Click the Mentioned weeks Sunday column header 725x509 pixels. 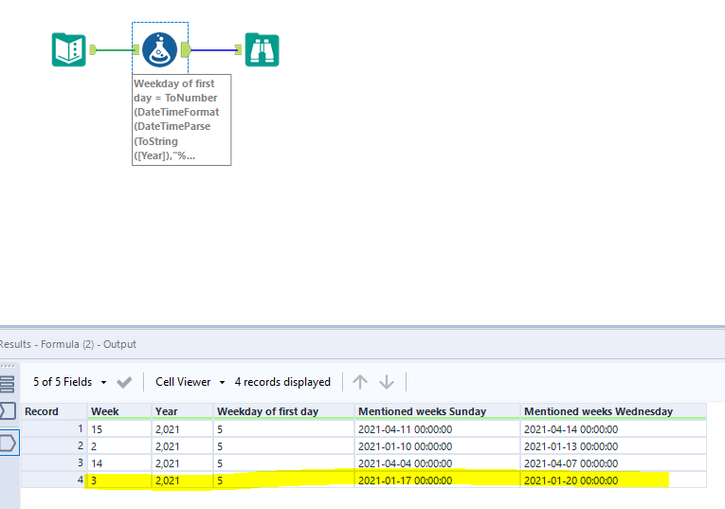(x=421, y=411)
